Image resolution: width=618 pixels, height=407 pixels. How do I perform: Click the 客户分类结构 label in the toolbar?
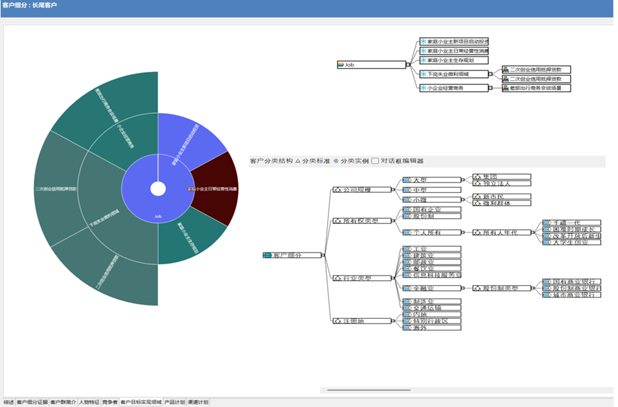coord(271,160)
